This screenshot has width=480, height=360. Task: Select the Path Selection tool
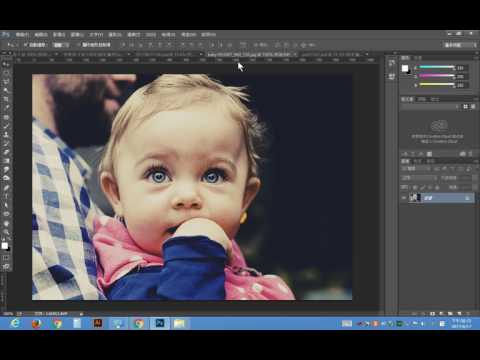tap(6, 205)
